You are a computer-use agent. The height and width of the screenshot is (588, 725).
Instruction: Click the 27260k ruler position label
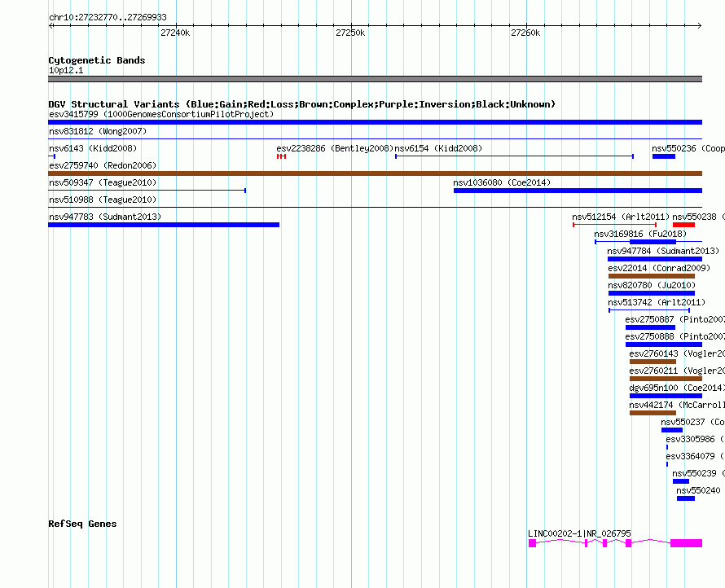pyautogui.click(x=525, y=33)
